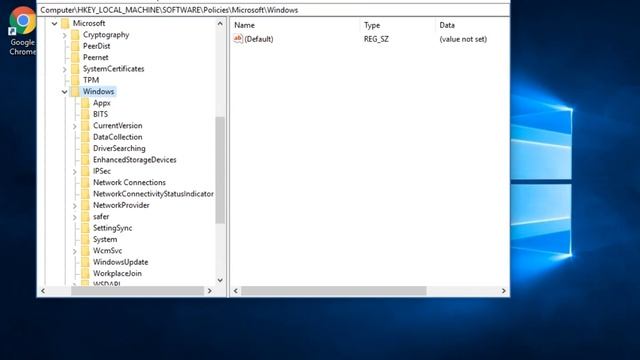Click the NetworkProvider folder icon

pyautogui.click(x=85, y=205)
